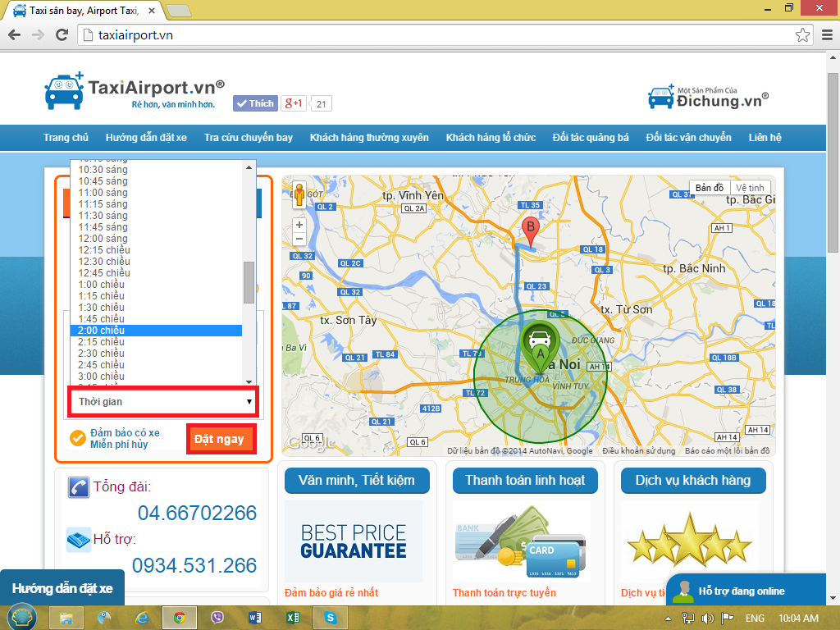Open Tra cứu chuyến bay menu item
Viewport: 840px width, 630px height.
point(249,138)
